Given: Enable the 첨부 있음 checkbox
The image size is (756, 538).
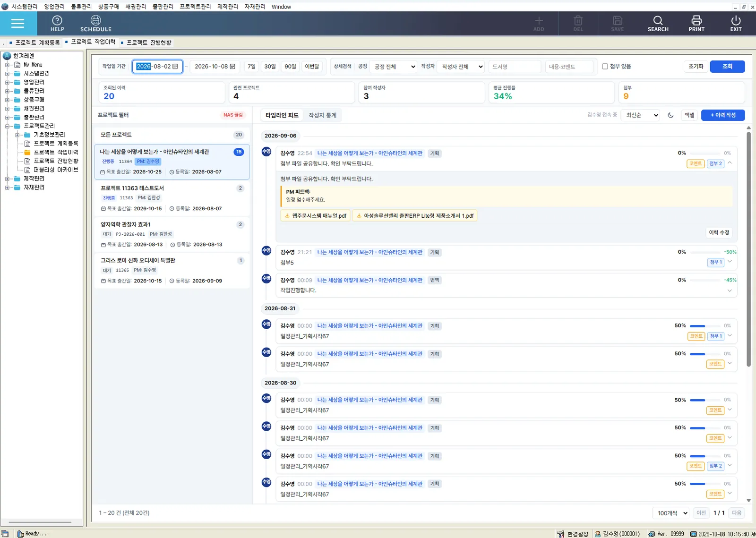Looking at the screenshot, I should pos(605,67).
